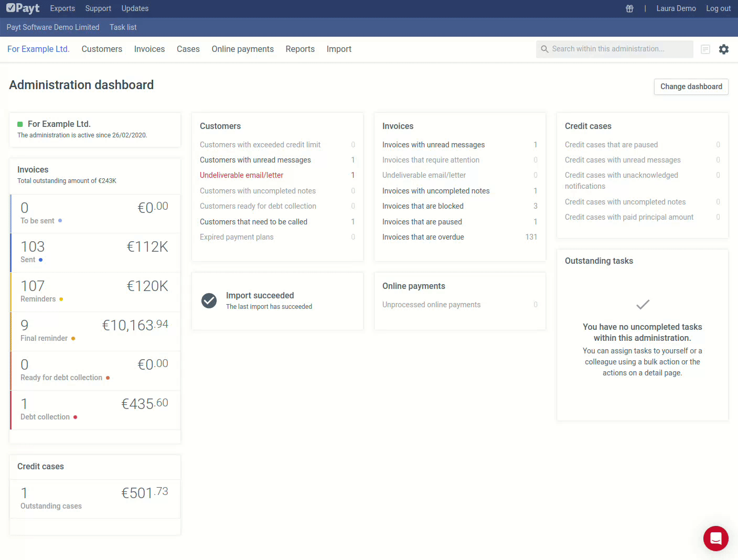Click the Outstanding tasks heading

599,261
